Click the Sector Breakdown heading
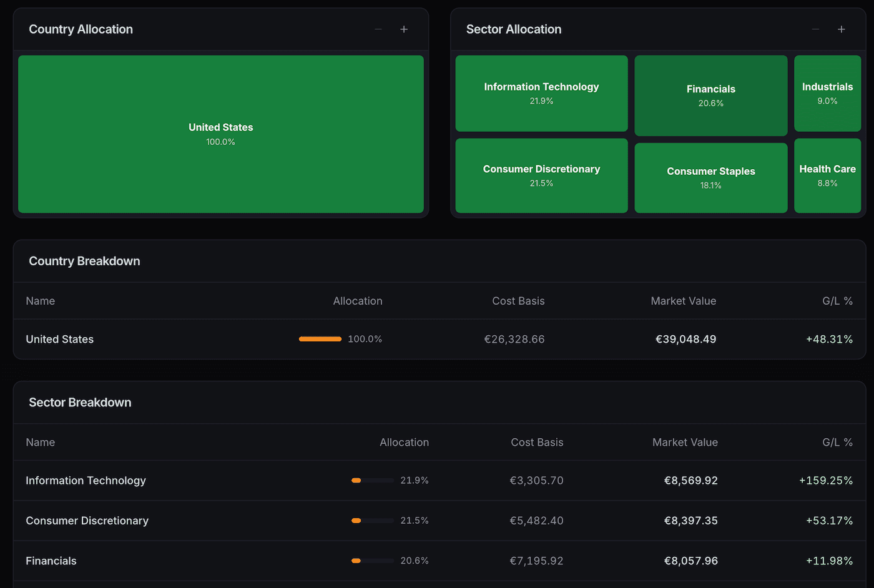 coord(80,403)
